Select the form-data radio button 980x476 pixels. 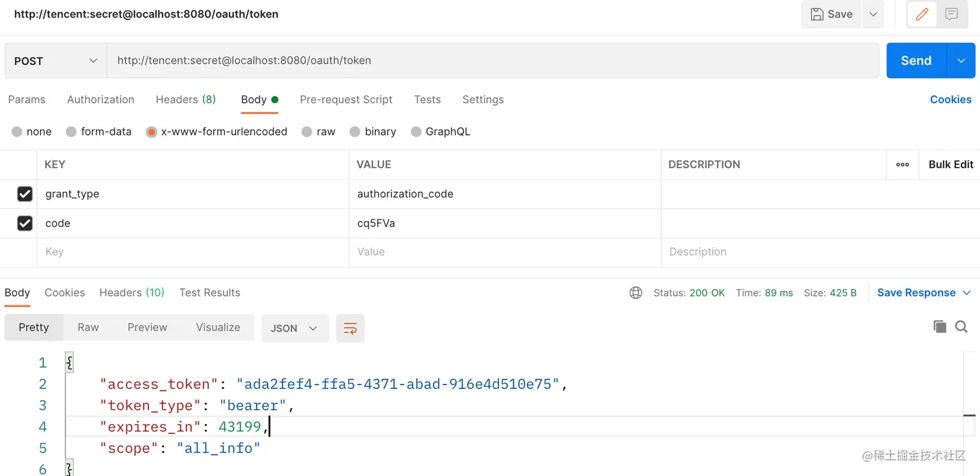pos(71,132)
